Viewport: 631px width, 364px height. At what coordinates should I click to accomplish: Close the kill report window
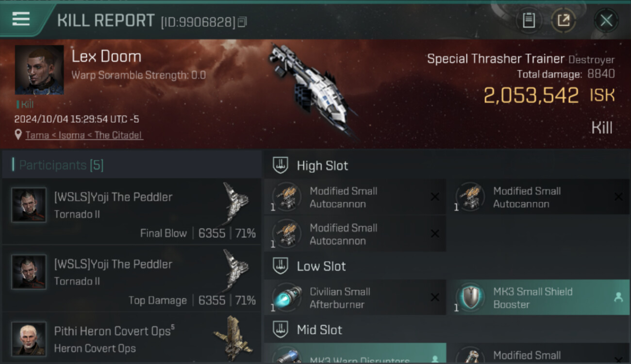[606, 20]
